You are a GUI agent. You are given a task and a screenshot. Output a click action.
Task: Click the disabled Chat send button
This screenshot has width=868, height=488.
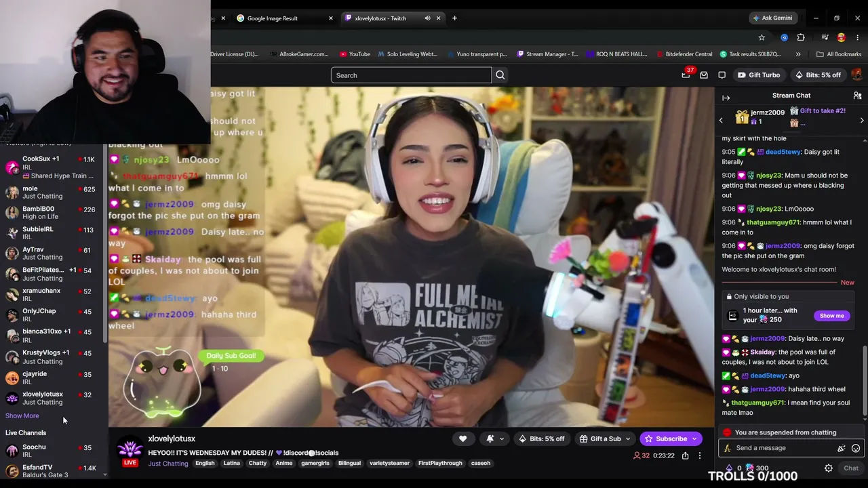(851, 468)
